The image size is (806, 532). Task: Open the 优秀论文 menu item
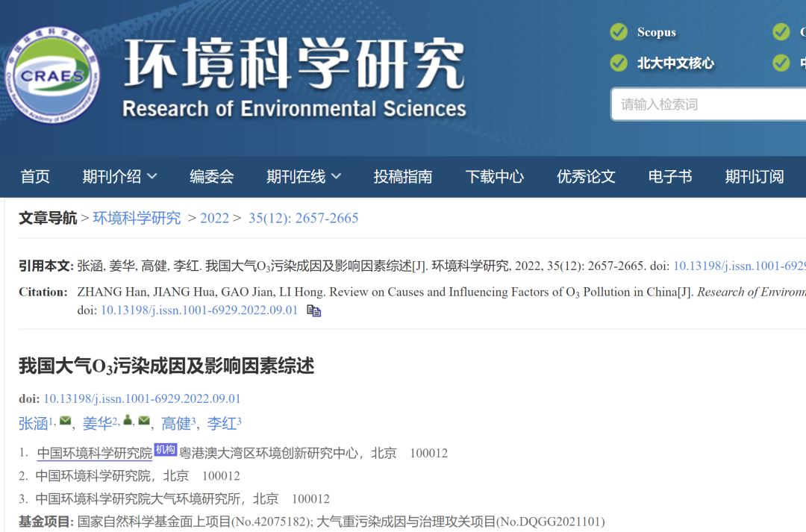point(586,176)
